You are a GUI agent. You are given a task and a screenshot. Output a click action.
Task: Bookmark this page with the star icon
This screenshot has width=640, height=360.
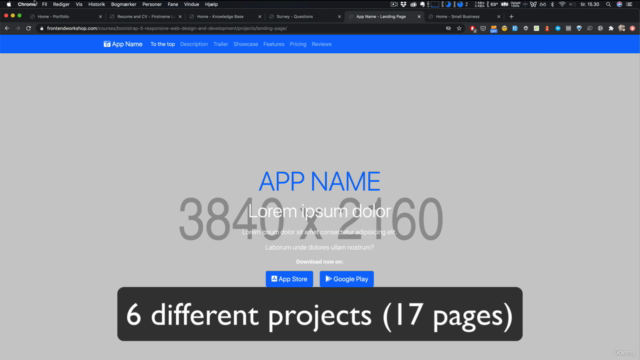(459, 28)
